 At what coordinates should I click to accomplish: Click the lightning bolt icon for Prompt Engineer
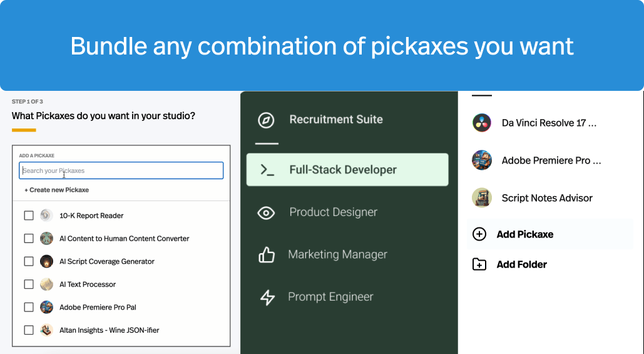(267, 298)
